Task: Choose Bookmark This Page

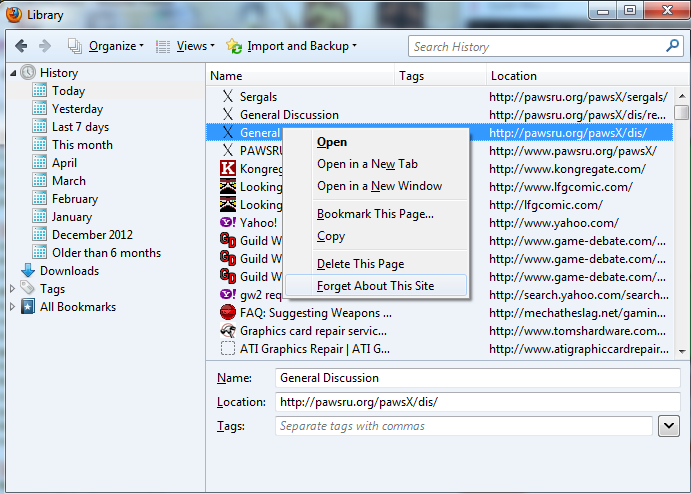Action: [376, 214]
